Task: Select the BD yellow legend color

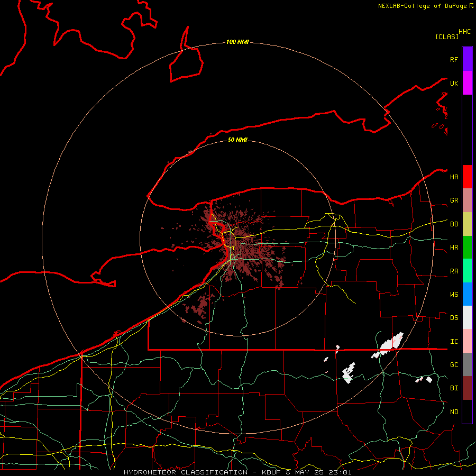Action: (467, 224)
